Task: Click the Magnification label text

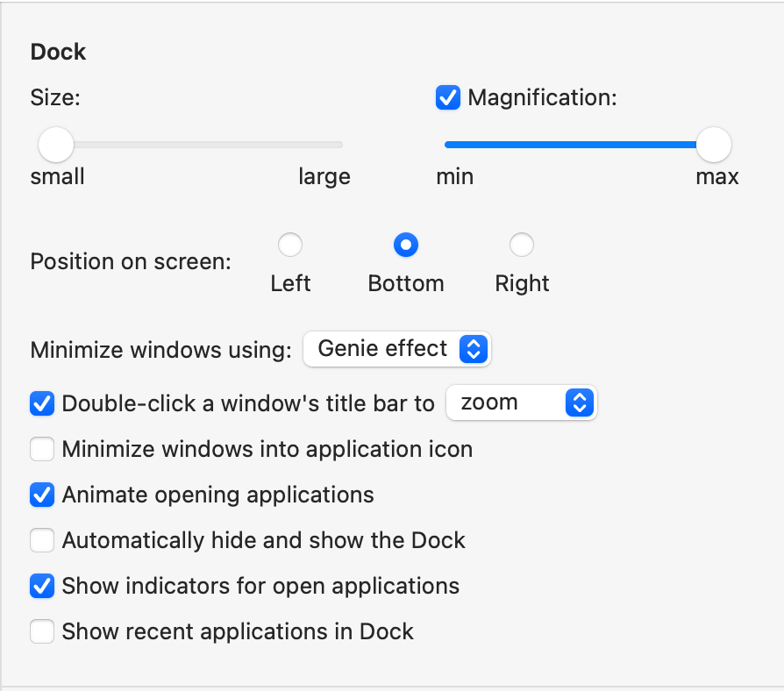Action: pyautogui.click(x=542, y=97)
